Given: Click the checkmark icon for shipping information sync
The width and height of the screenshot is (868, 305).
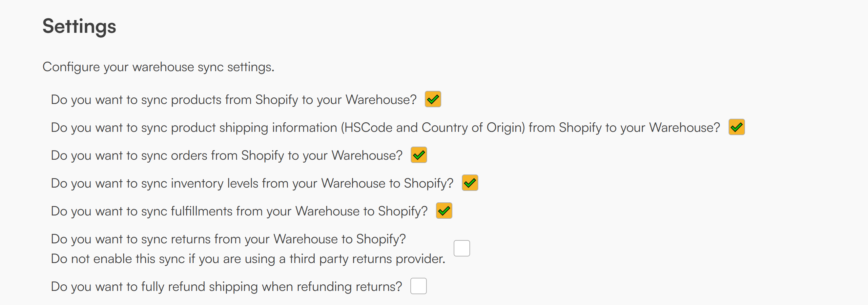Looking at the screenshot, I should tap(736, 127).
